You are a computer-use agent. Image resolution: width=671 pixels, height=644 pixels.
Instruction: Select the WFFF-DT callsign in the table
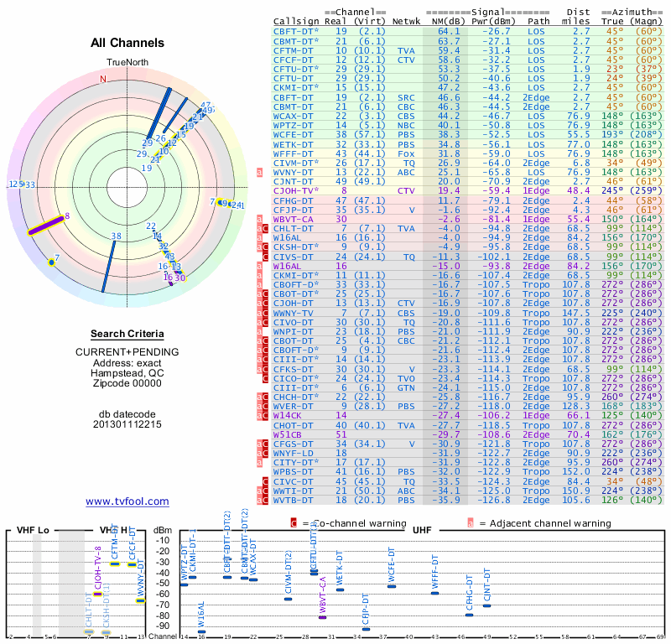[x=294, y=153]
